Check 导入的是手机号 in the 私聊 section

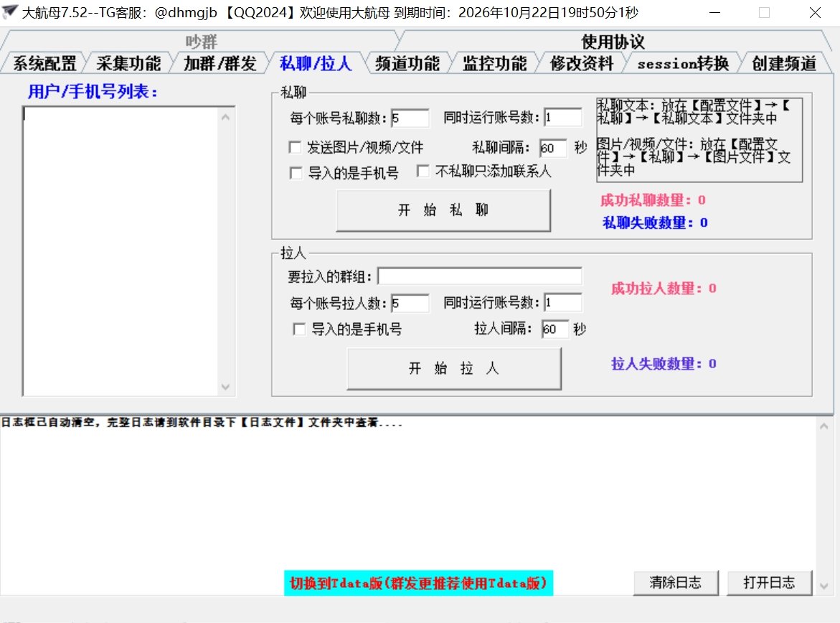[x=295, y=173]
